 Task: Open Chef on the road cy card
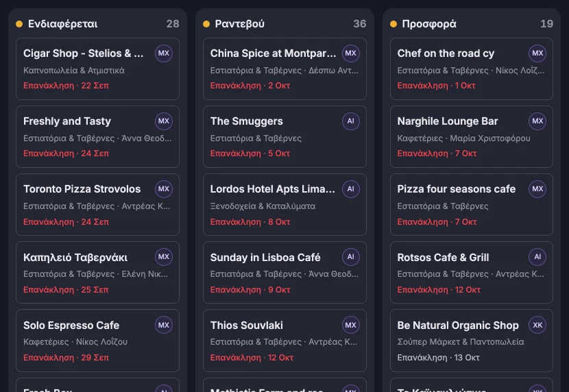tap(472, 69)
